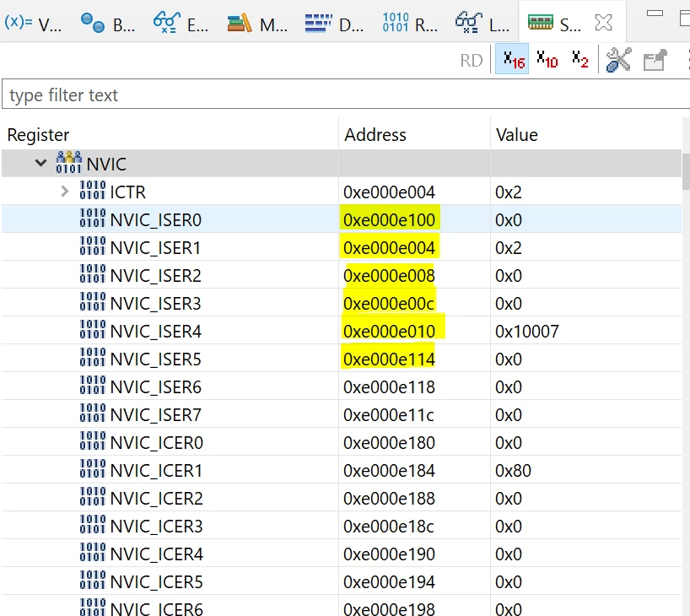This screenshot has width=690, height=616.
Task: Open the Disassembly view tab icon
Action: pyautogui.click(x=318, y=23)
